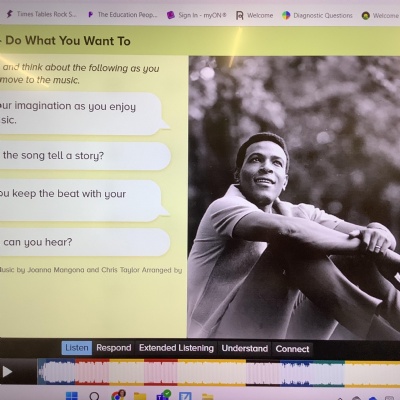Open the Respond tab

point(114,348)
